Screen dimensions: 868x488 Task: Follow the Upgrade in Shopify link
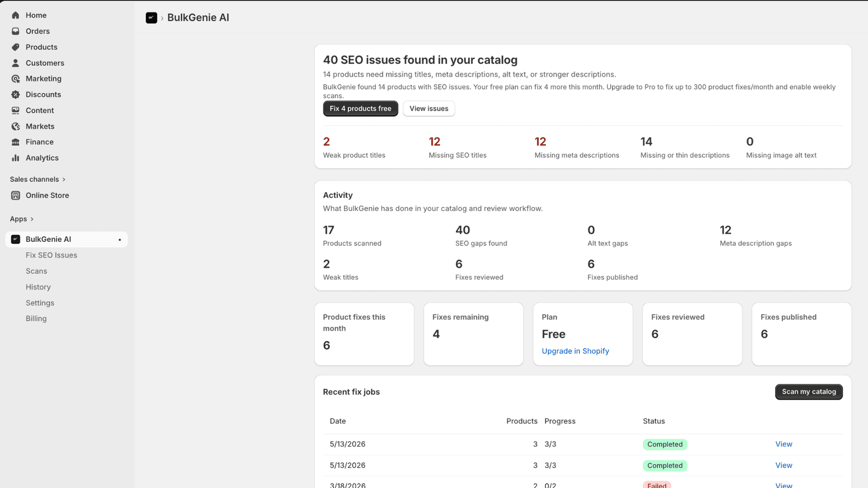tap(576, 351)
